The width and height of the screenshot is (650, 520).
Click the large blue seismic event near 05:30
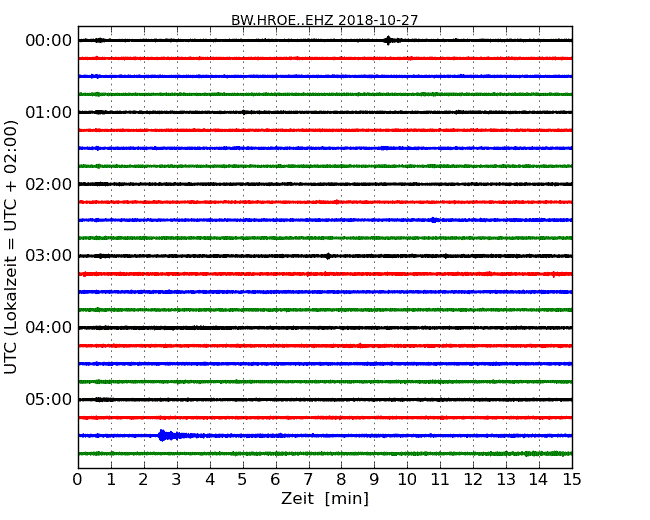(170, 435)
